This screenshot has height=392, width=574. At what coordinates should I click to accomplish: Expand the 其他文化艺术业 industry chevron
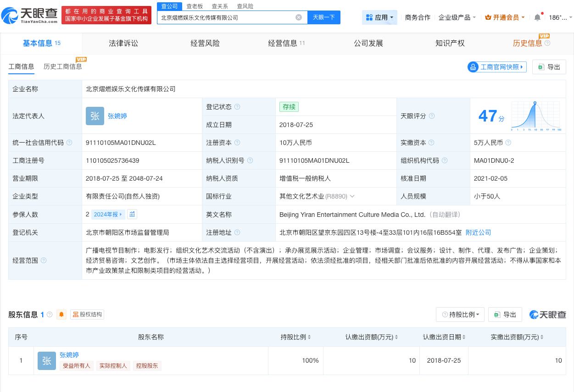tap(352, 196)
